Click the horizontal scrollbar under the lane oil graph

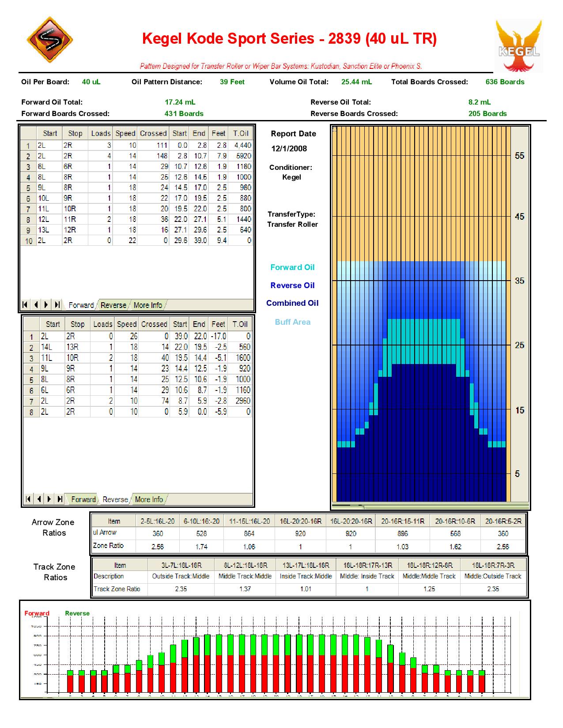coord(431,506)
